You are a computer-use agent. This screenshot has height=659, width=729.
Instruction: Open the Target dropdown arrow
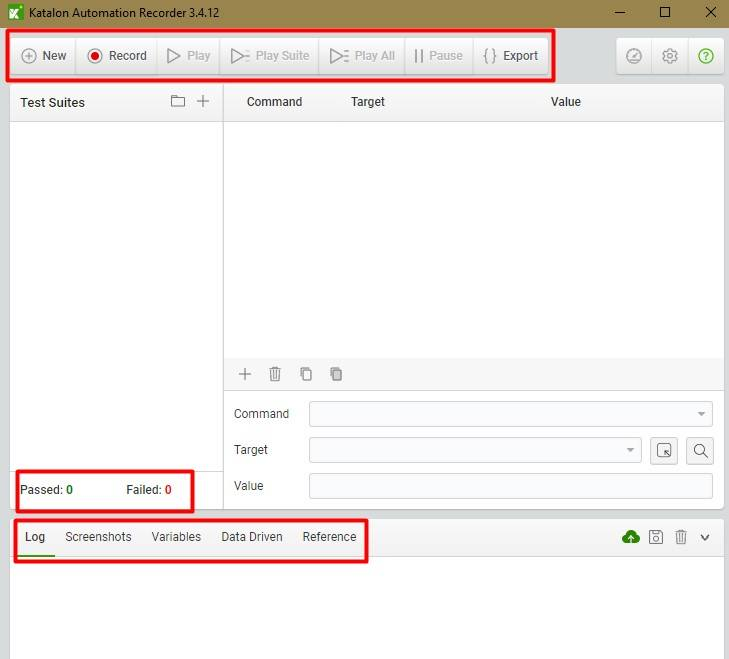coord(630,450)
